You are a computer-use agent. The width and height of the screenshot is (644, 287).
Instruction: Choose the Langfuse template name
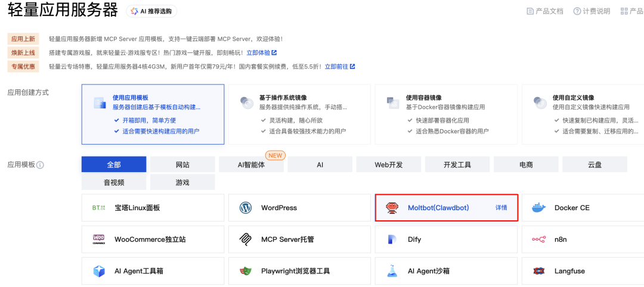point(569,271)
